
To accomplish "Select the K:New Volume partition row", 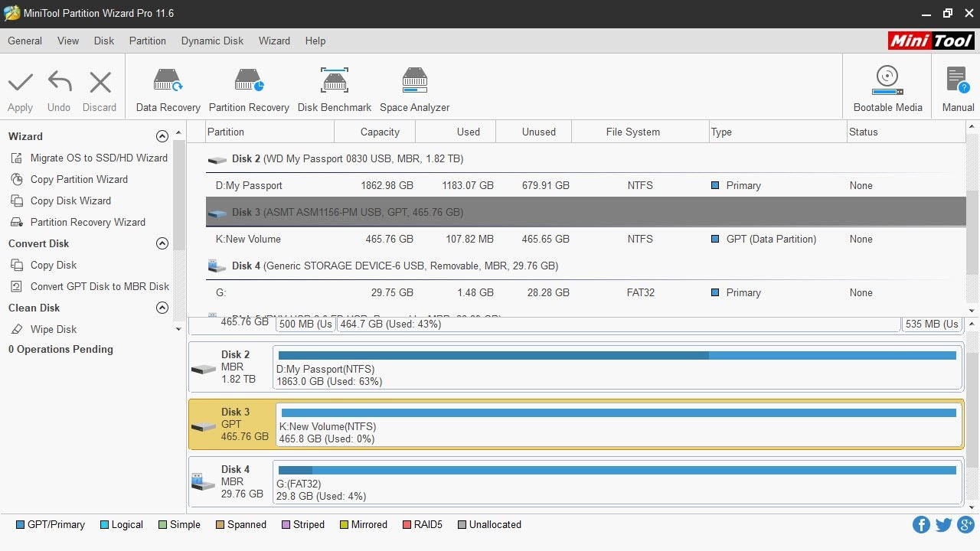I will coord(586,239).
